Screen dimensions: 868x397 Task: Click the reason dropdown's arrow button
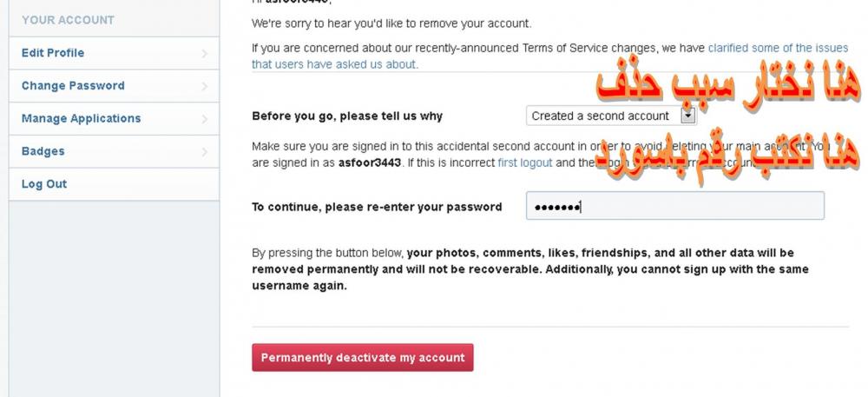click(688, 116)
